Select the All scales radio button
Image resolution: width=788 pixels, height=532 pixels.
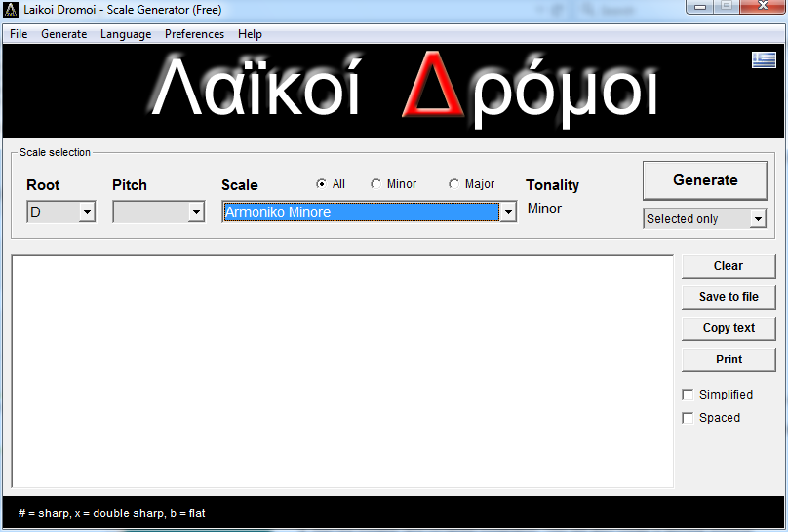[x=321, y=184]
